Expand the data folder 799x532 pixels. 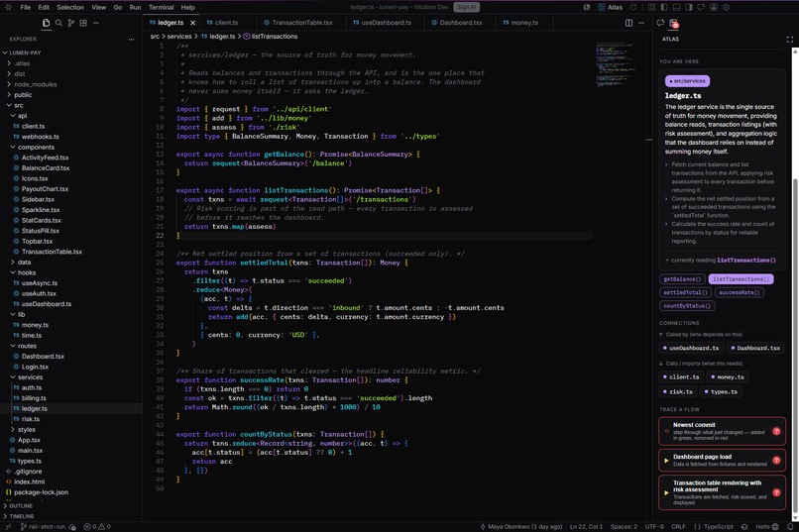click(x=71, y=263)
